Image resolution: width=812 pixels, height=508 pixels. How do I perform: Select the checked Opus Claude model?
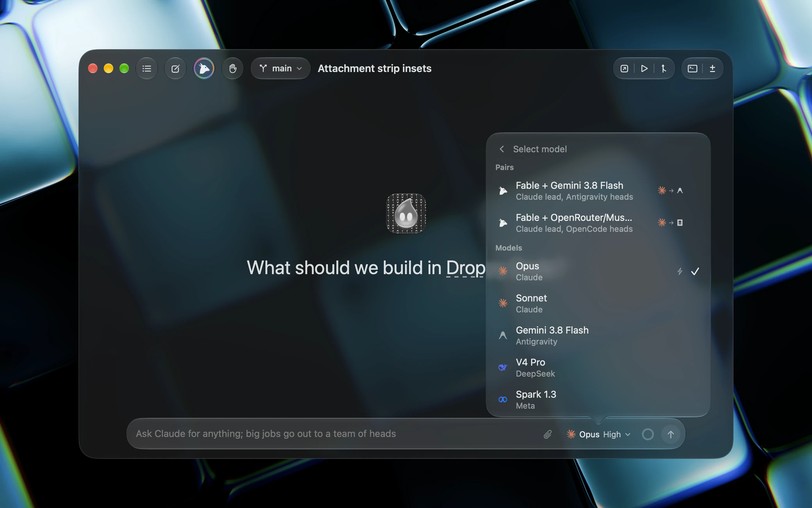598,271
